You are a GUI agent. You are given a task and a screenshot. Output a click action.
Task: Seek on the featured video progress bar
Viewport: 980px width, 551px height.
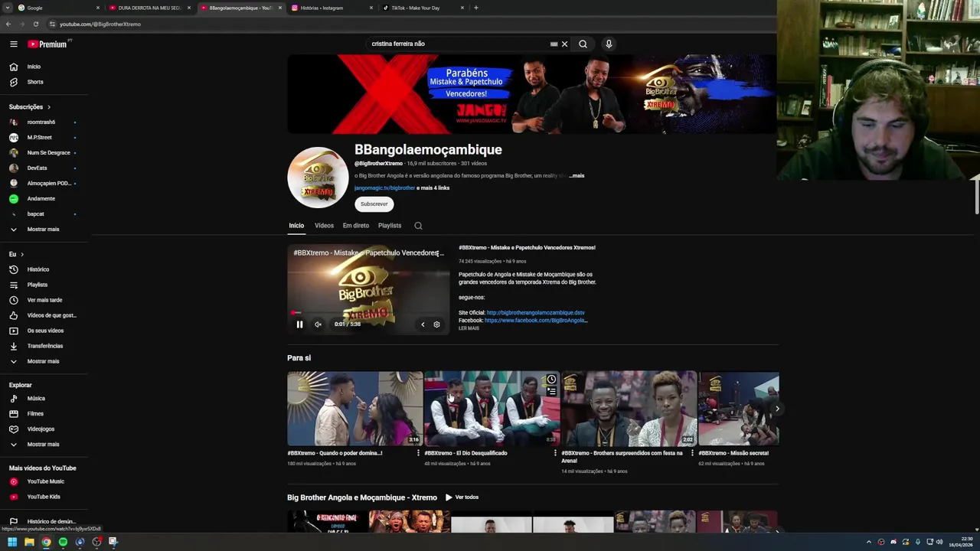(x=368, y=313)
